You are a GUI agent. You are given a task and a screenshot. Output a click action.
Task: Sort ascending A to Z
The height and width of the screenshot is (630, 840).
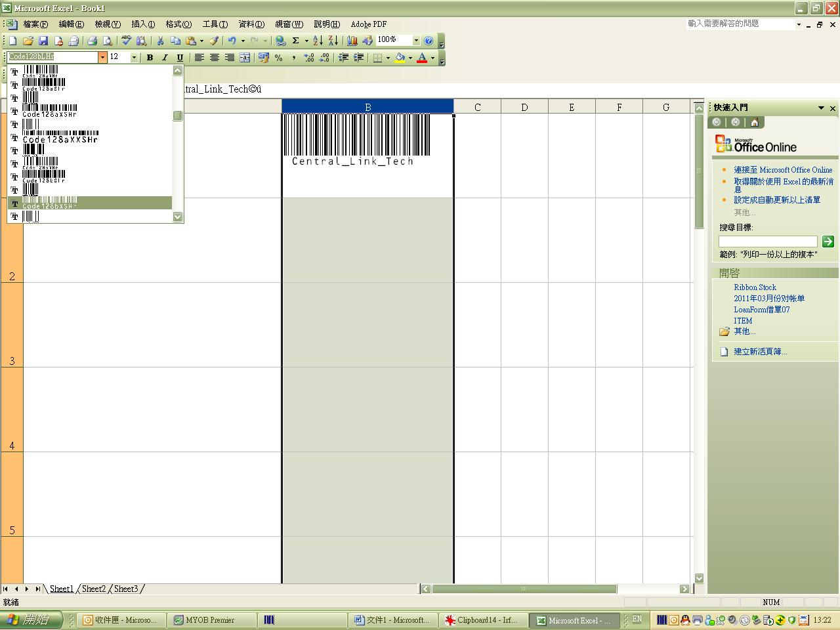click(x=318, y=41)
